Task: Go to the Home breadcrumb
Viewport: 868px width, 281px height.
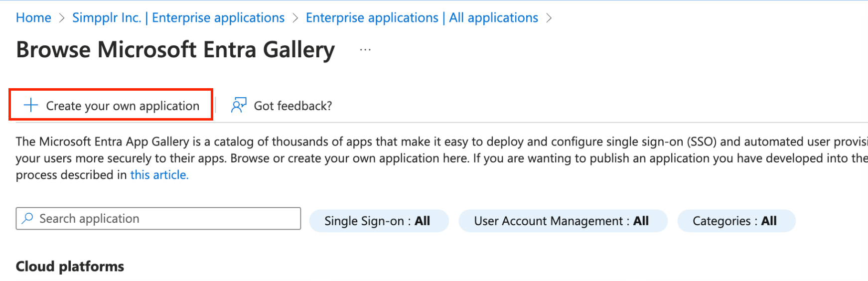Action: 33,18
